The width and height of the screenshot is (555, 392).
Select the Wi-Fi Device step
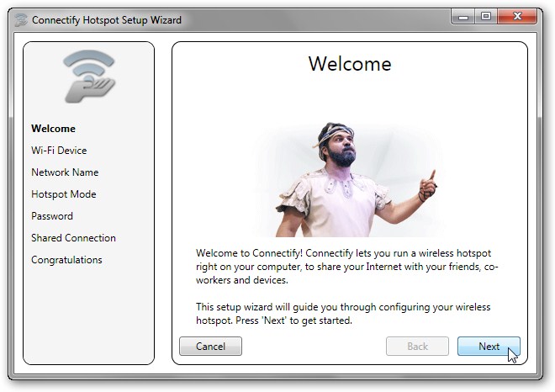click(59, 151)
